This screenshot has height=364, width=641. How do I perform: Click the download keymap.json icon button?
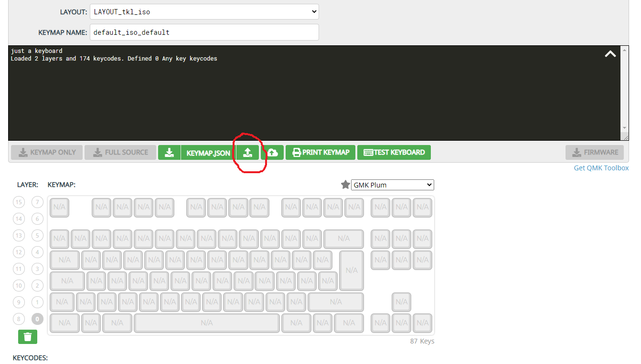click(169, 153)
